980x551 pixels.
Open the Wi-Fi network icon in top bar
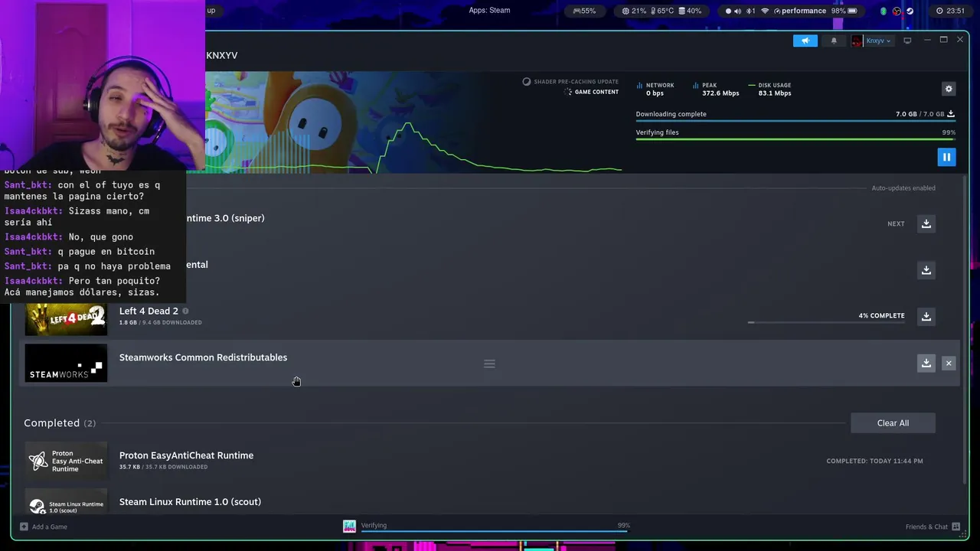tap(765, 11)
